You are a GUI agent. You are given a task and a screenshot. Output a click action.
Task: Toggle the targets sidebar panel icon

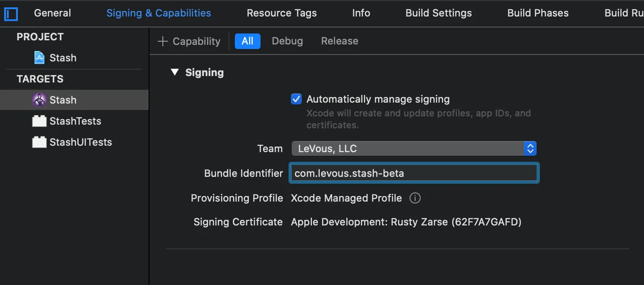(11, 14)
